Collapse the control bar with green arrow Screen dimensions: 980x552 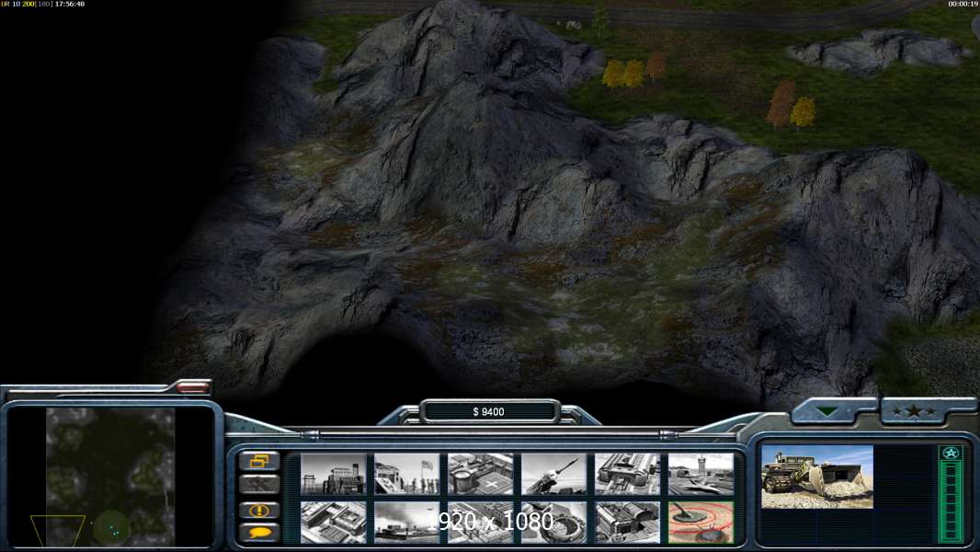click(x=827, y=411)
